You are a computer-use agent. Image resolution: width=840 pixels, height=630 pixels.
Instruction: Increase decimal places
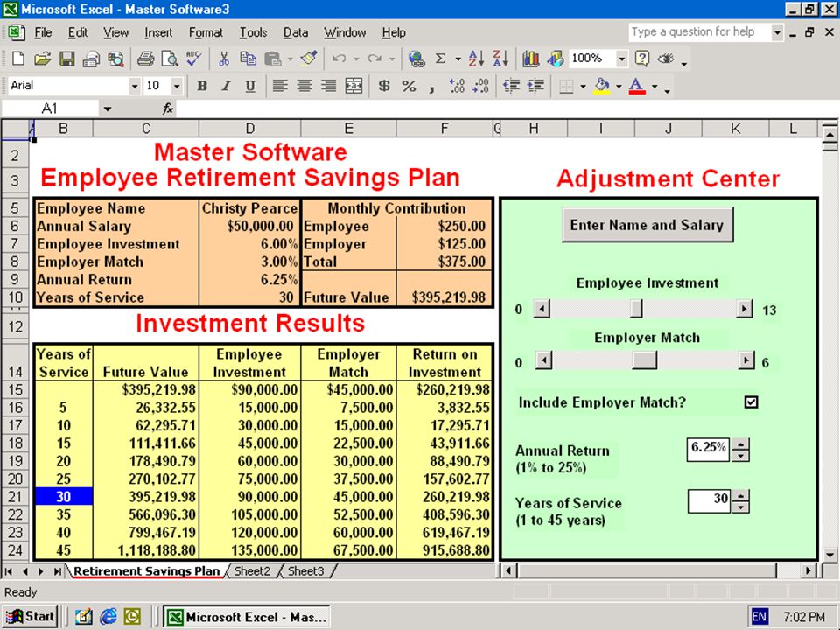pos(457,86)
